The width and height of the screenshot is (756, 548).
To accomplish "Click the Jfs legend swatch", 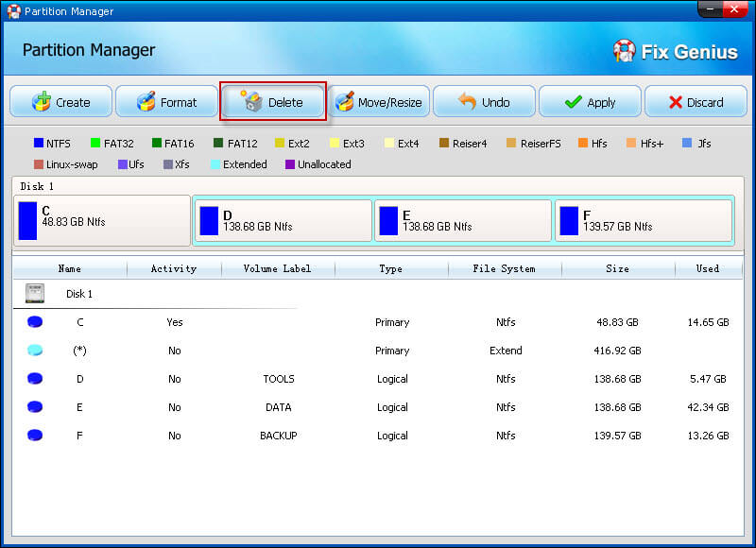I will click(688, 143).
